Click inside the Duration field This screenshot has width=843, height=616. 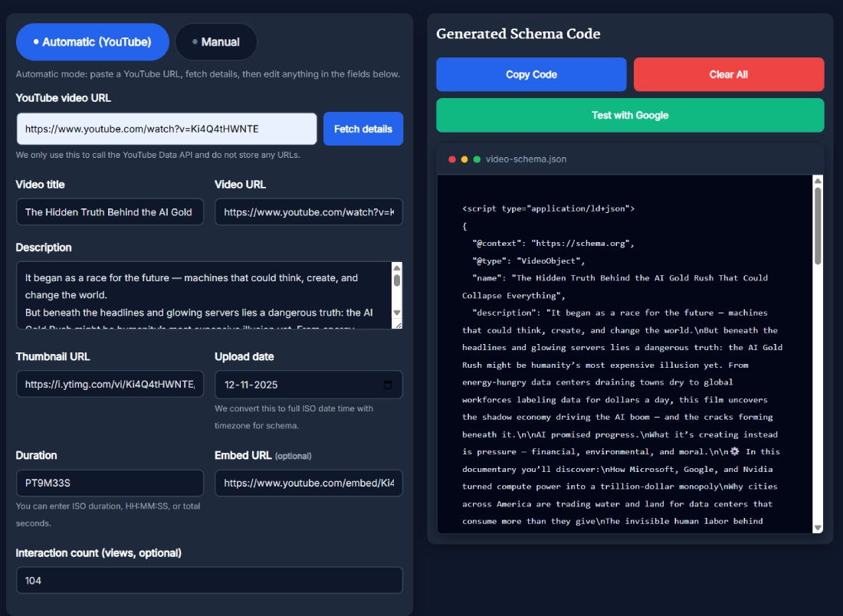pyautogui.click(x=110, y=483)
